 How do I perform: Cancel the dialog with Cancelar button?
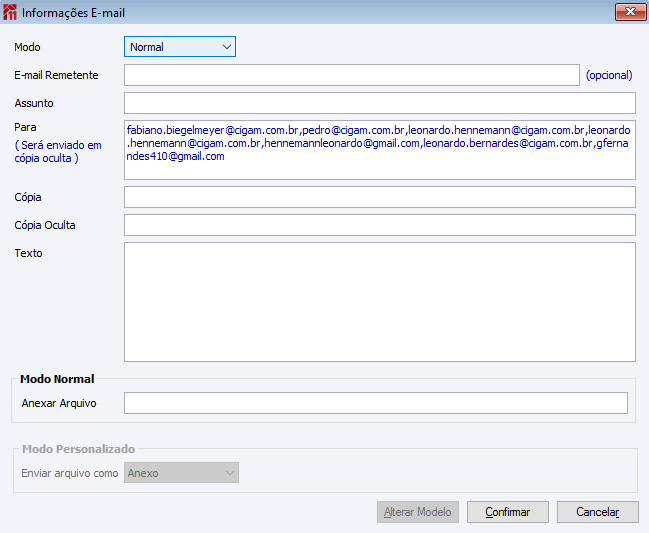coord(598,512)
